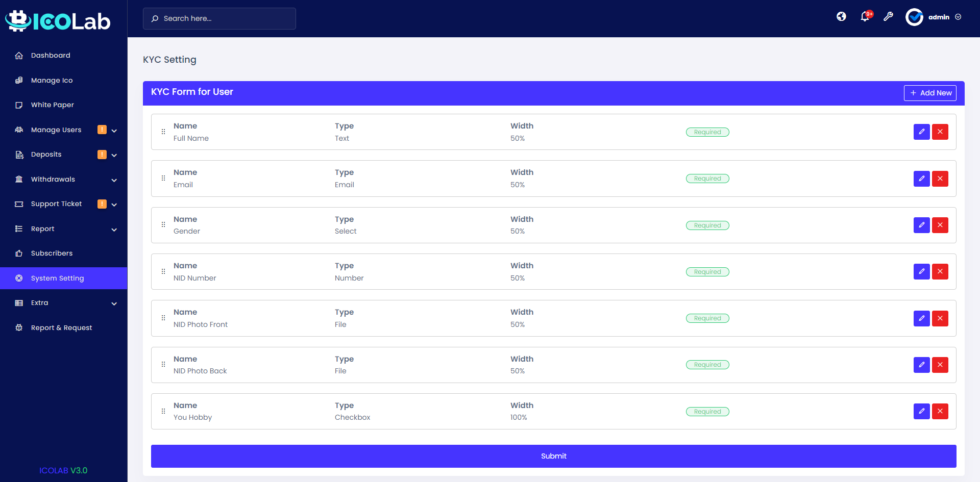Click the 'NID Photo Front' name text
Viewport: 980px width, 482px height.
click(201, 324)
